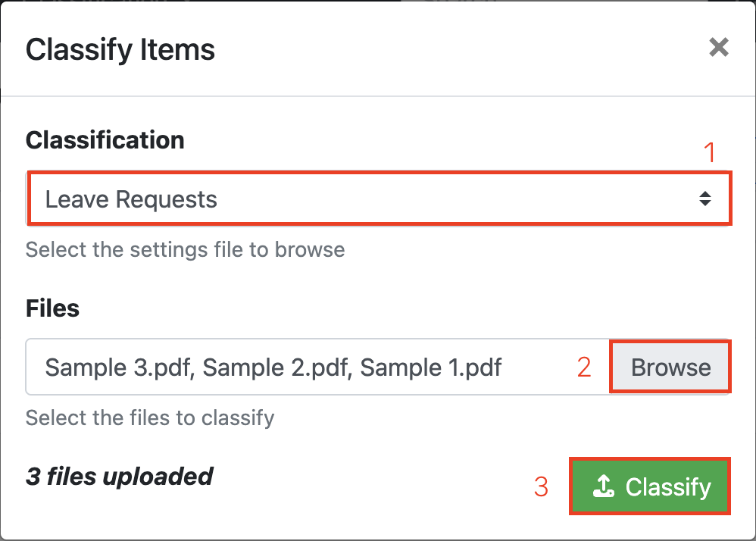This screenshot has width=756, height=541.
Task: Close the Classify Items dialog
Action: coord(718,47)
